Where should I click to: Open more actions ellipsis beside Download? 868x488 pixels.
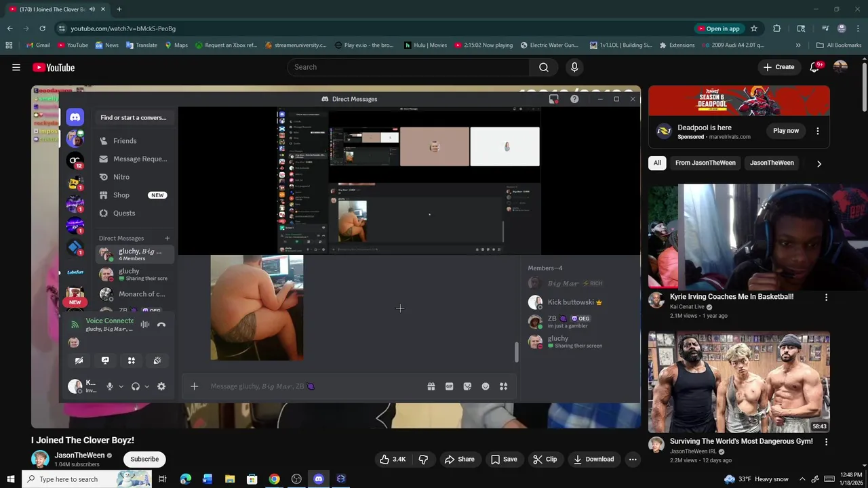(633, 459)
